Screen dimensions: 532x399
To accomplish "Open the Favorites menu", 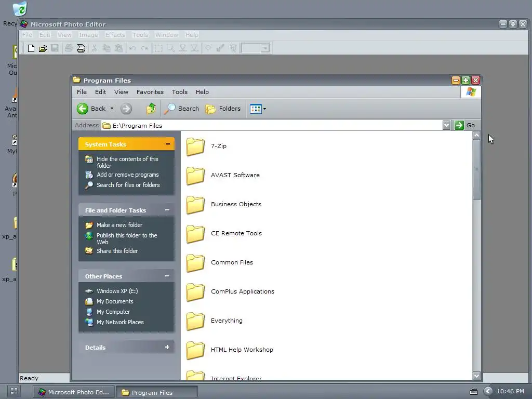I will tap(150, 92).
